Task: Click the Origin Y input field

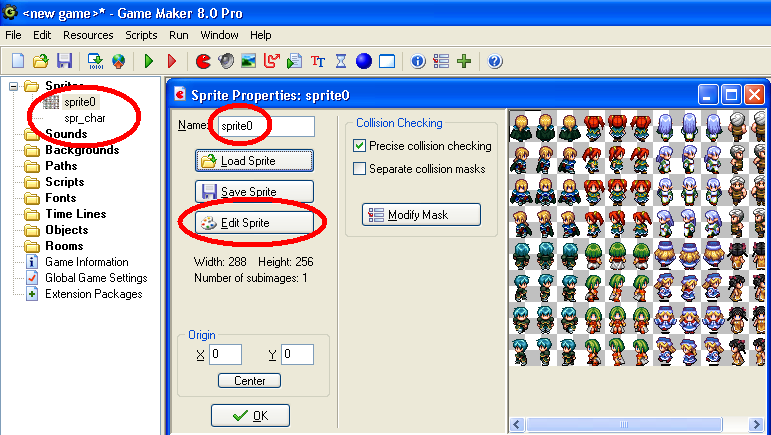Action: tap(297, 354)
